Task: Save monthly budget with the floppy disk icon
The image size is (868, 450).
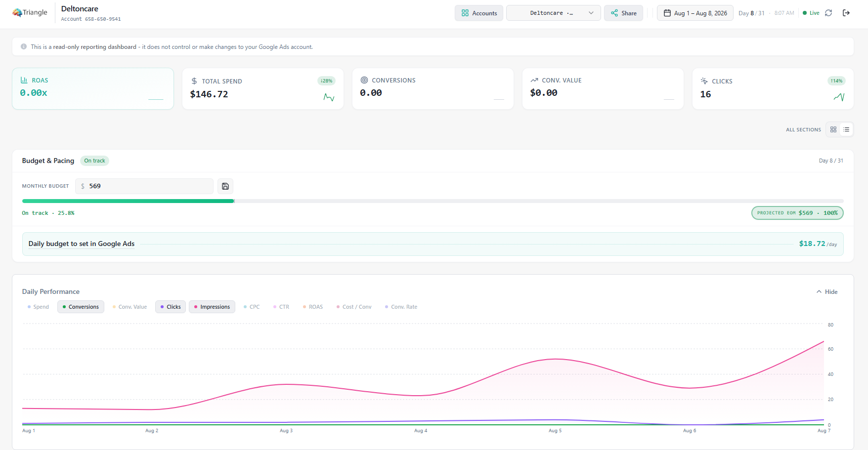Action: (x=225, y=186)
